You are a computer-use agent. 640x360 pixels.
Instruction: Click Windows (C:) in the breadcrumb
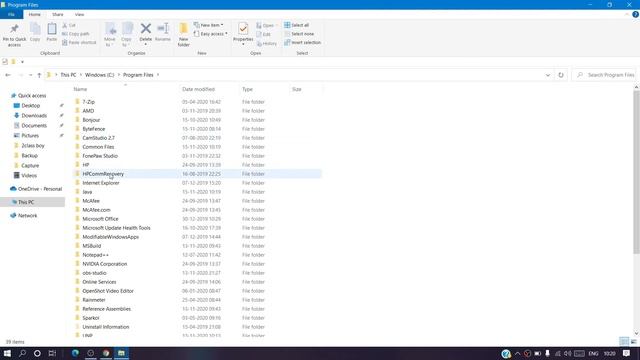click(99, 75)
